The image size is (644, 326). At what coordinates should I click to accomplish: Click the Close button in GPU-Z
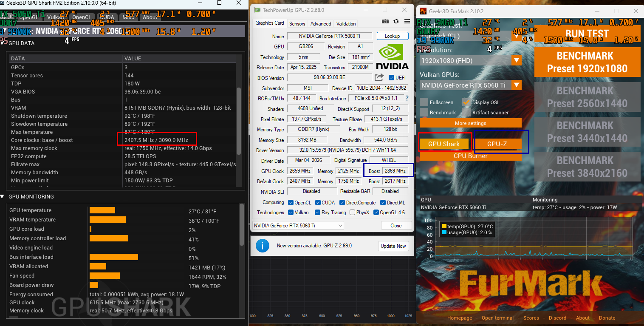[396, 226]
